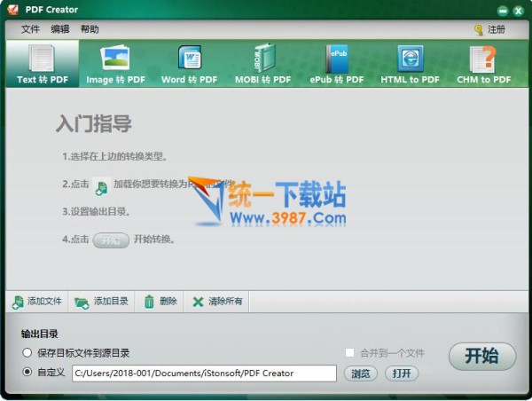The image size is (532, 401).
Task: Select MOBI 转 PDF book icon
Action: (262, 62)
